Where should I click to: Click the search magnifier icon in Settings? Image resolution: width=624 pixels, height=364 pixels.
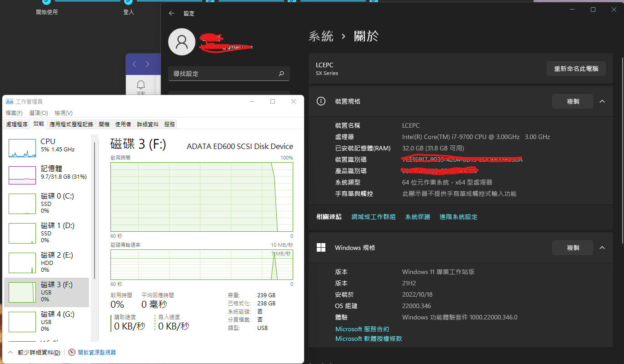coord(281,73)
